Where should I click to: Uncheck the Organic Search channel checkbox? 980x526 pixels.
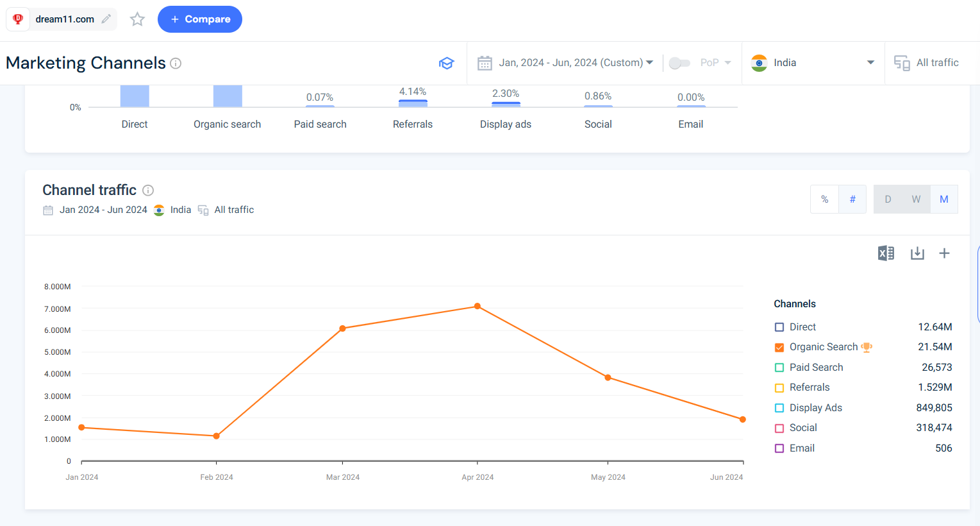click(x=779, y=348)
